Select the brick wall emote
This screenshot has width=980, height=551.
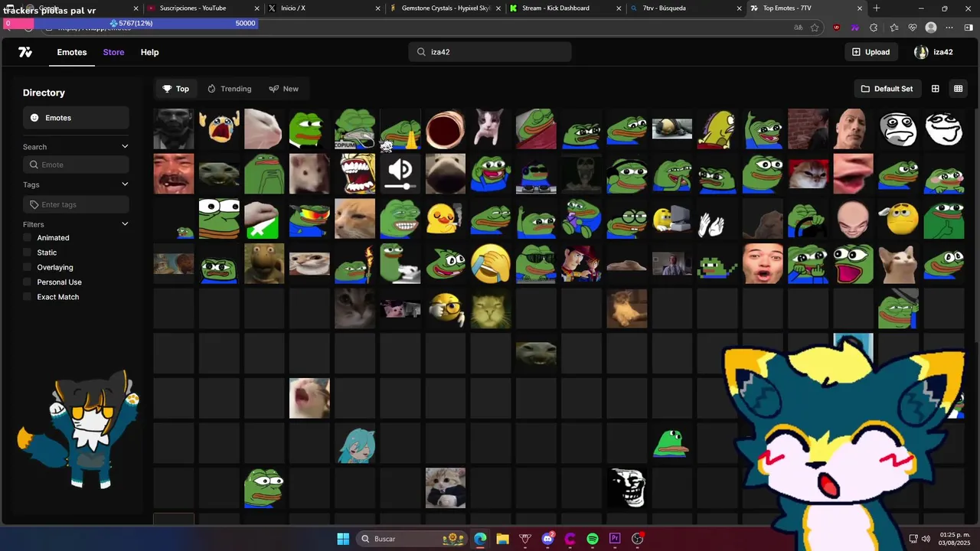tap(808, 129)
